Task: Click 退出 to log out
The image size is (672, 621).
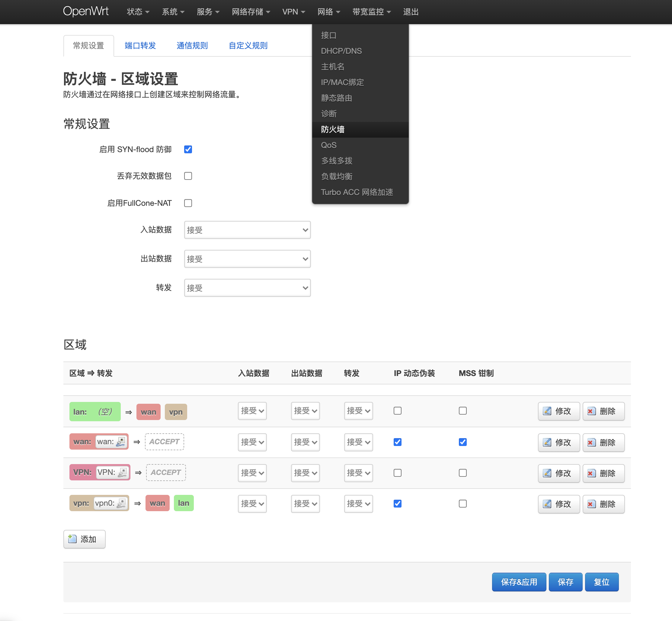Action: click(x=411, y=12)
